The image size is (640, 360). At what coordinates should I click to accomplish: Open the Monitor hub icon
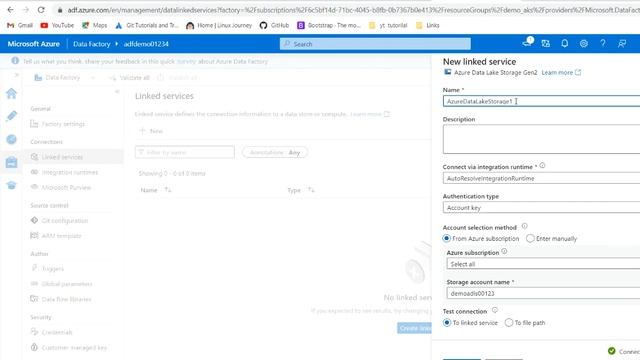point(11,139)
